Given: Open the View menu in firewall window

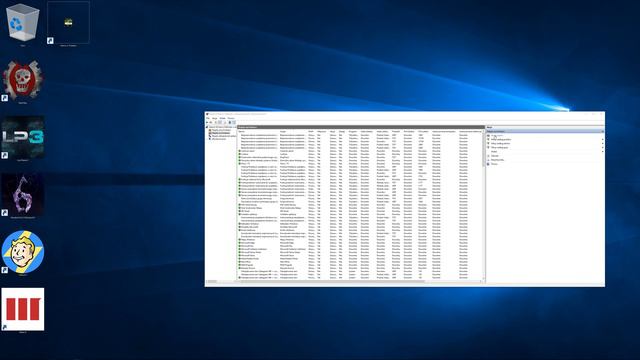Looking at the screenshot, I should pos(222,118).
